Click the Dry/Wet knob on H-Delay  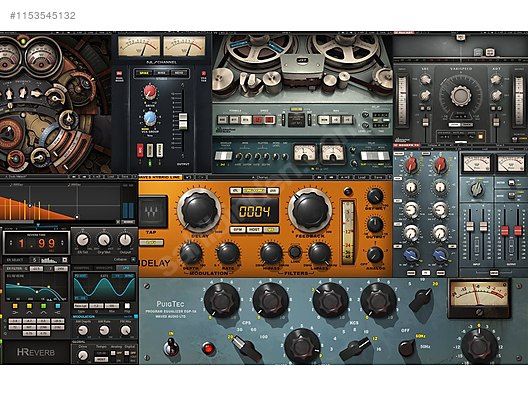pos(375,196)
